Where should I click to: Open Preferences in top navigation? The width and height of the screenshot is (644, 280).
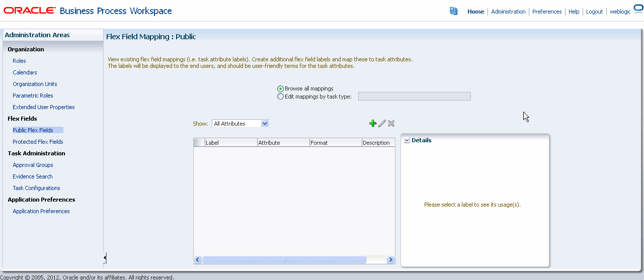click(x=547, y=12)
